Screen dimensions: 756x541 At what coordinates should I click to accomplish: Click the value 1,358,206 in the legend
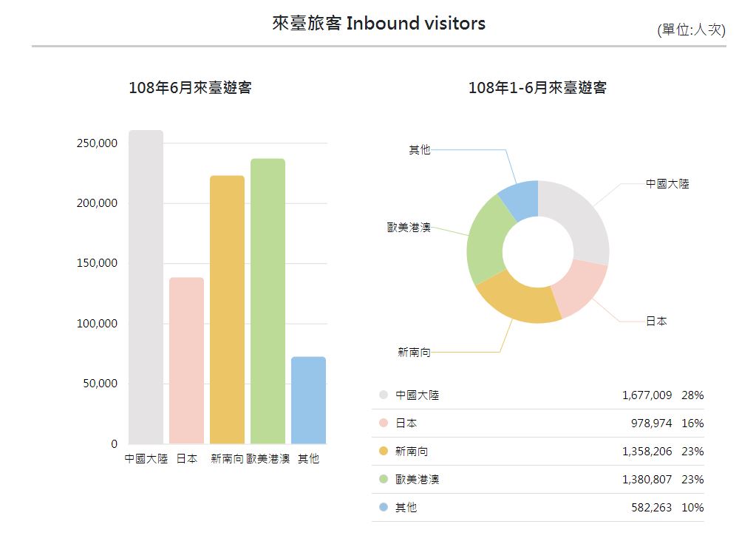coord(647,452)
